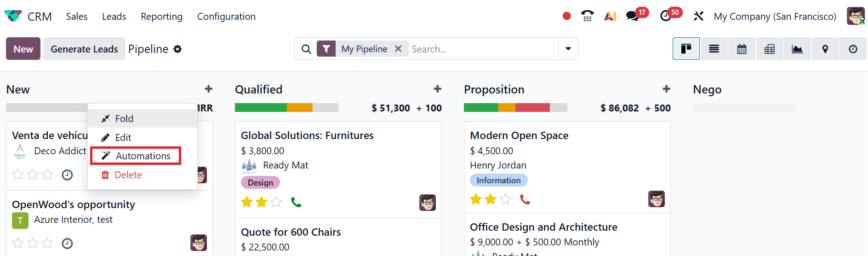This screenshot has width=868, height=256.
Task: Open the Reporting menu
Action: 161,17
